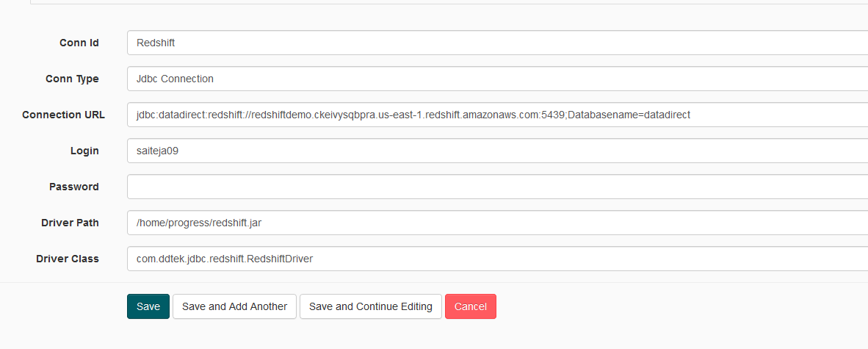Select the Login field with saiteja09
Viewport: 868px width, 349px height.
496,151
